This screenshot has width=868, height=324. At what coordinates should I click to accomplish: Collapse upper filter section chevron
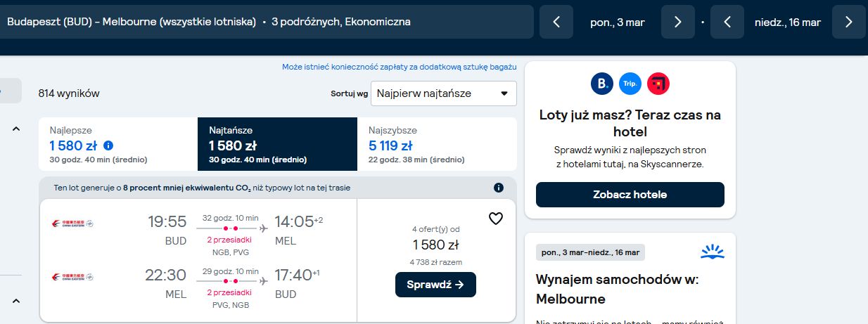tap(16, 129)
